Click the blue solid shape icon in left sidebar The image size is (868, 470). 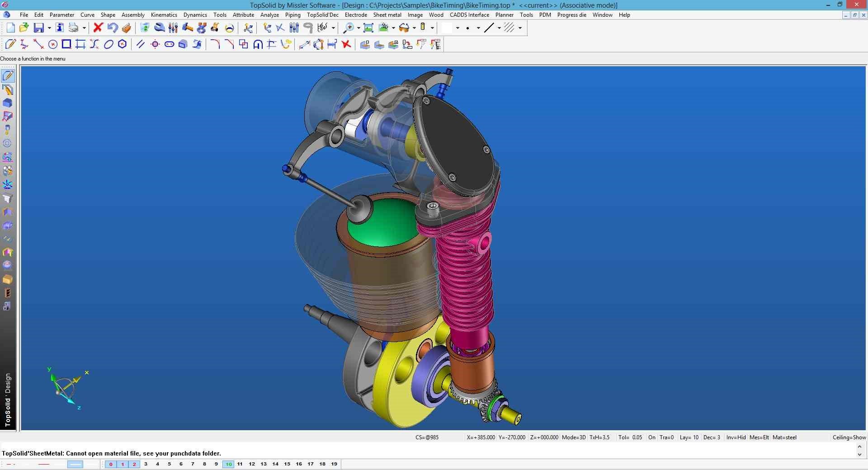(x=8, y=103)
